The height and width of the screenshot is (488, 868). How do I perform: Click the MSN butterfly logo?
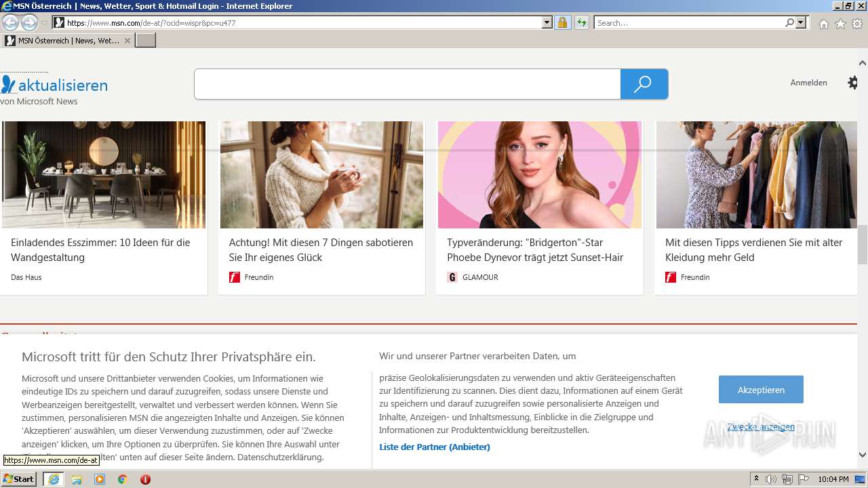pos(8,85)
